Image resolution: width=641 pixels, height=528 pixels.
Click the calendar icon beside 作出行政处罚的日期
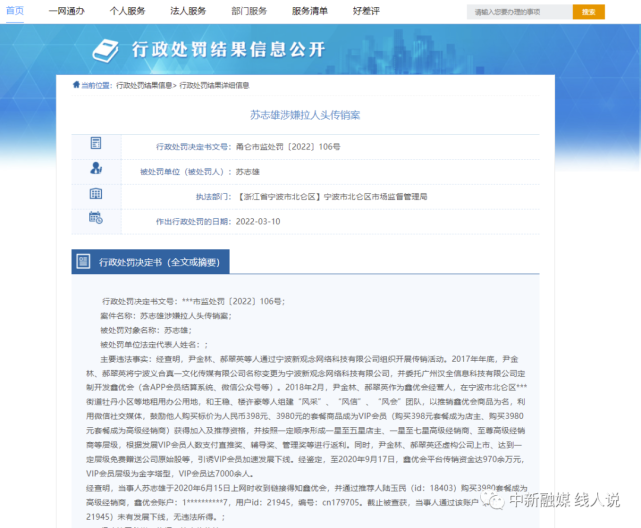point(96,217)
